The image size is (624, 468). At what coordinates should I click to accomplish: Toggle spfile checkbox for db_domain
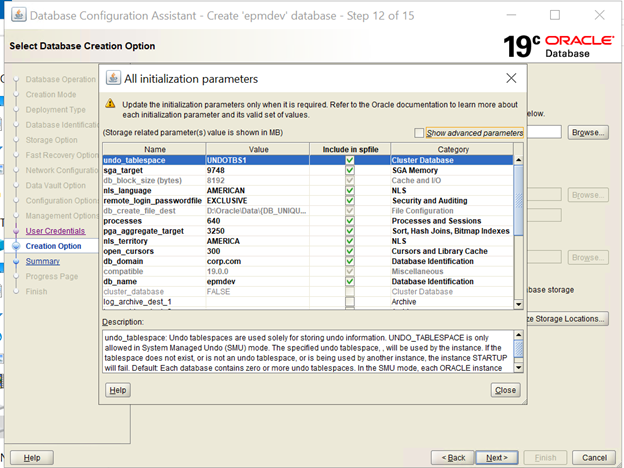coord(350,261)
